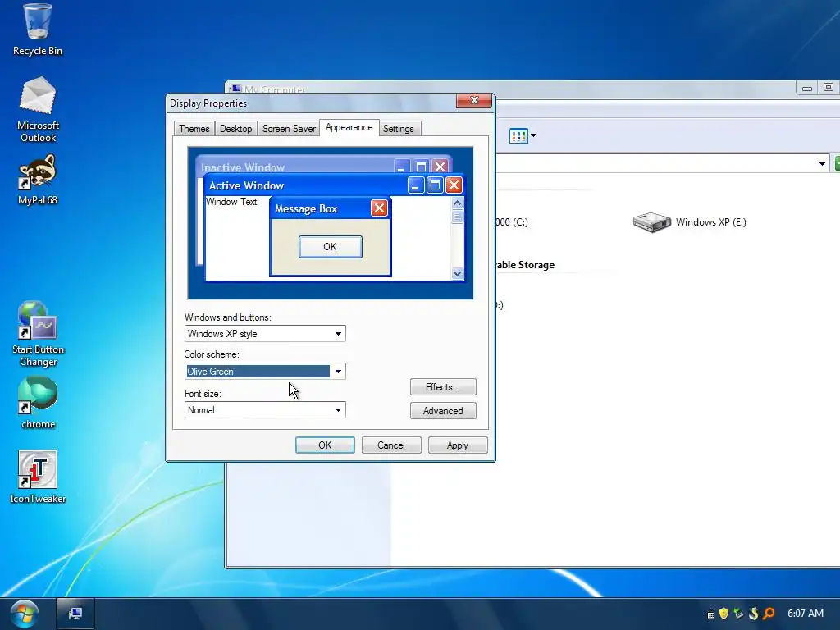Switch to the Desktop tab

pos(235,129)
